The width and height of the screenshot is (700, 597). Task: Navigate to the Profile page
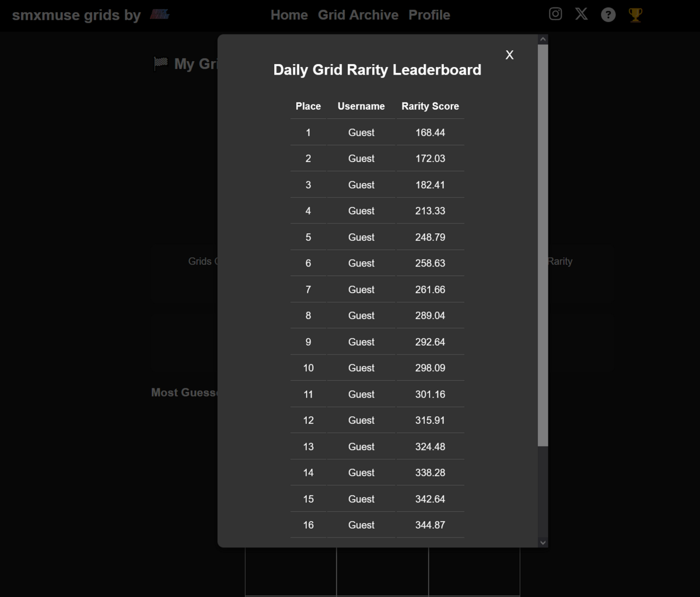pyautogui.click(x=429, y=15)
